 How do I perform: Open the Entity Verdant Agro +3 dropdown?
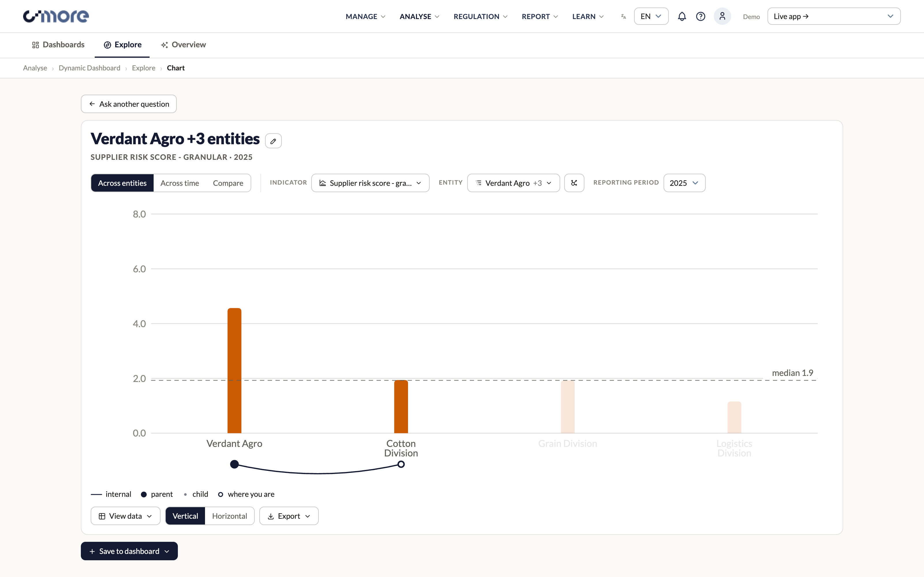click(x=513, y=183)
